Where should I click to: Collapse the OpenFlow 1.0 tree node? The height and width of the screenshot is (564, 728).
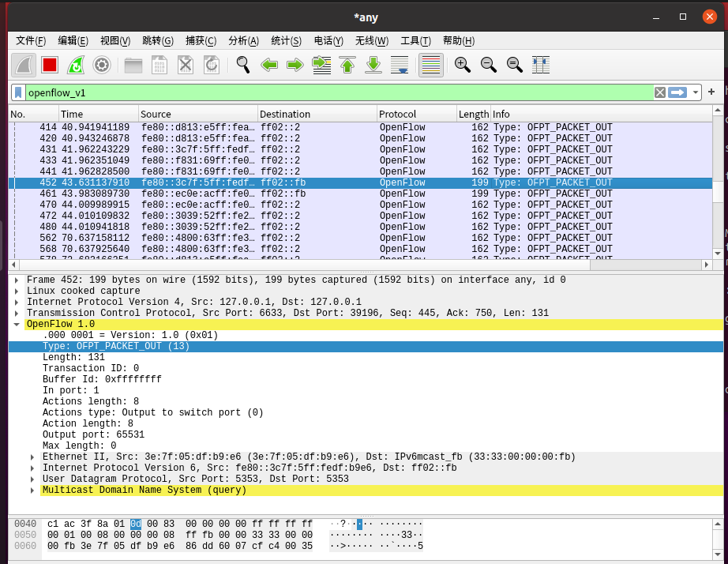(x=17, y=325)
